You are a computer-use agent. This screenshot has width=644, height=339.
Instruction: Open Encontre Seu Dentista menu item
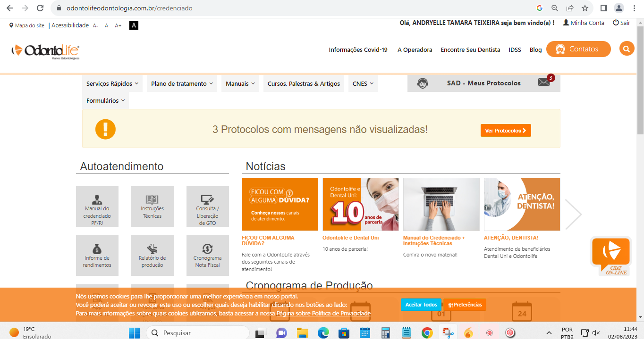click(470, 50)
